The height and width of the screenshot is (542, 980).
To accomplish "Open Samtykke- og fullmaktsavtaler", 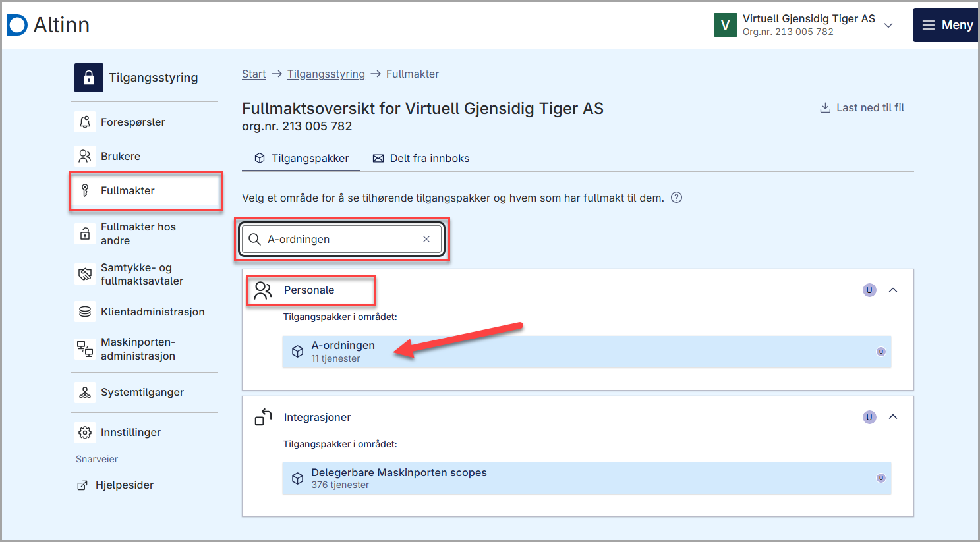I will click(x=144, y=274).
